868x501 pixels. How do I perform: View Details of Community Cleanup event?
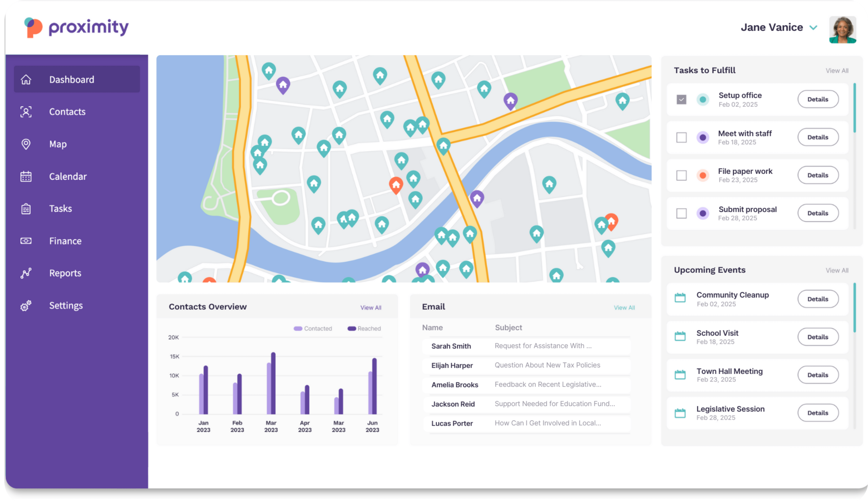[x=818, y=299]
